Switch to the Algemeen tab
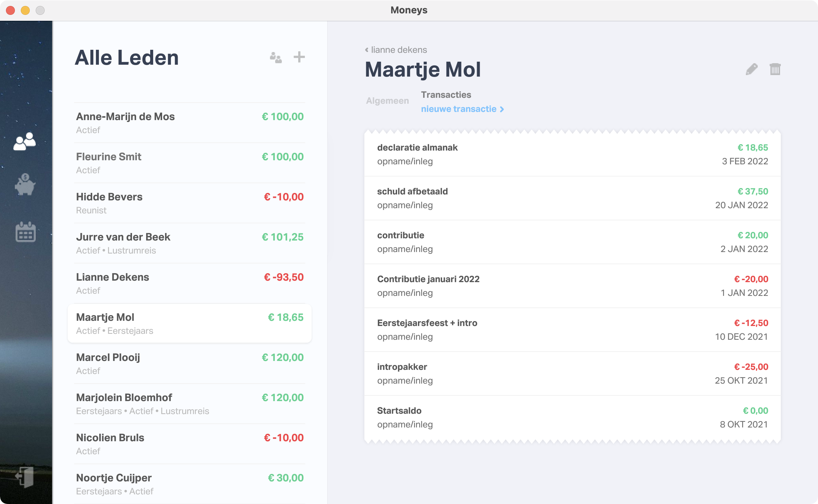The image size is (818, 504). coord(387,101)
